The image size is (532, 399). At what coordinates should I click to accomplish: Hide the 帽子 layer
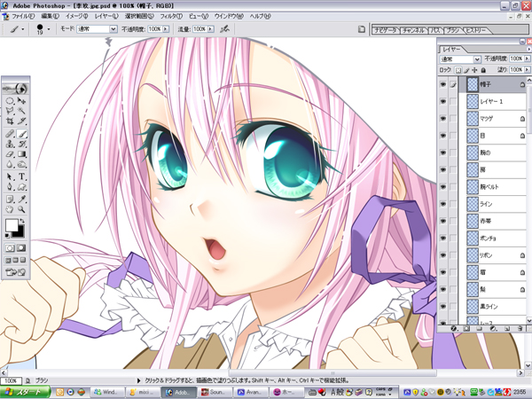(x=442, y=84)
